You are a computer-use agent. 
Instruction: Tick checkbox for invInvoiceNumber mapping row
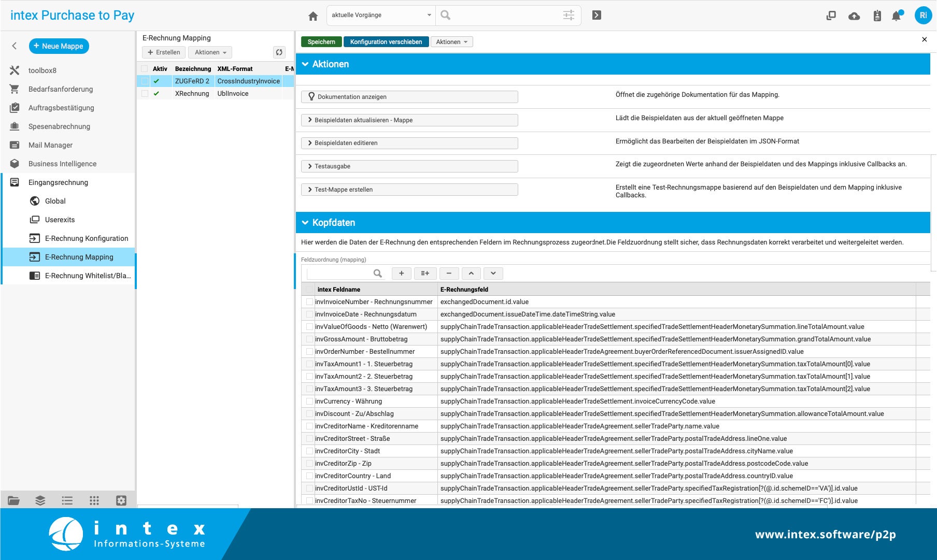(309, 302)
